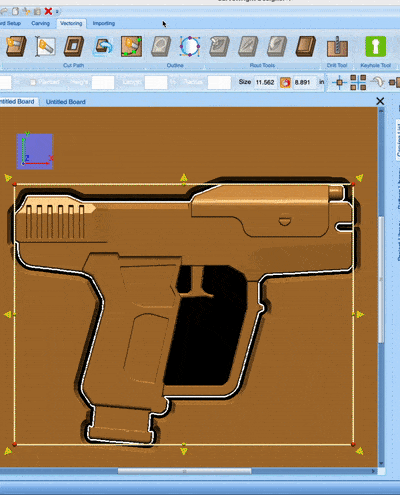The width and height of the screenshot is (400, 495).
Task: Select the blue curved arrow flip icon
Action: 103,46
